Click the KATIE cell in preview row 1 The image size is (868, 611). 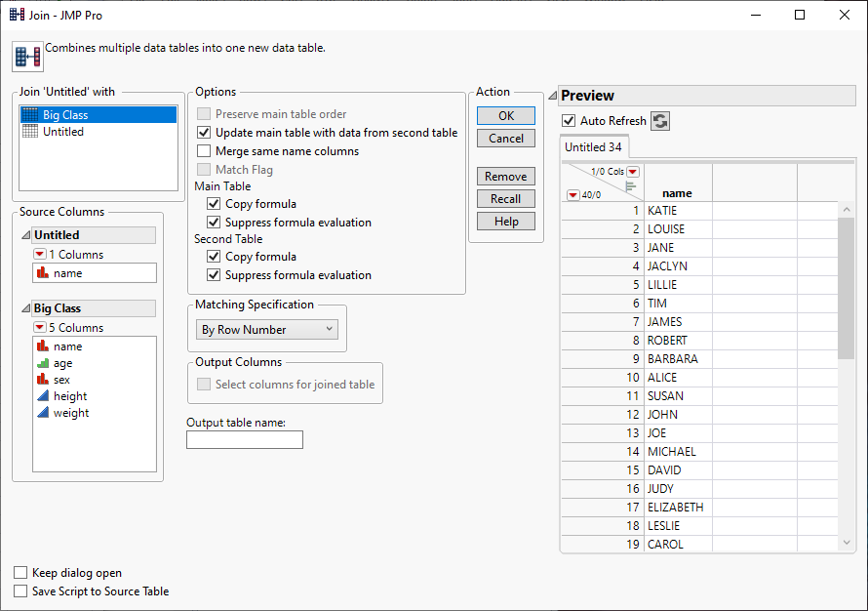[x=678, y=211]
